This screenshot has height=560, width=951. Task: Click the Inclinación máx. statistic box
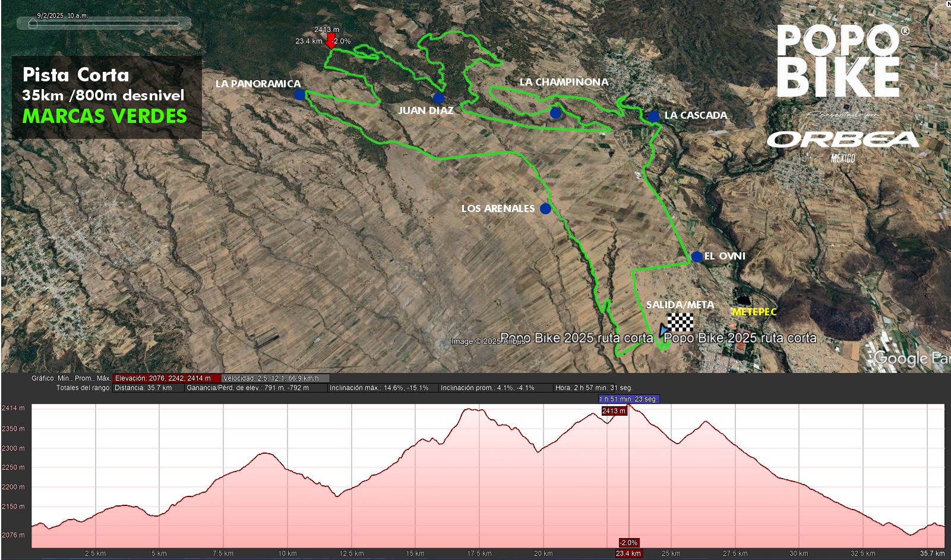click(x=382, y=388)
